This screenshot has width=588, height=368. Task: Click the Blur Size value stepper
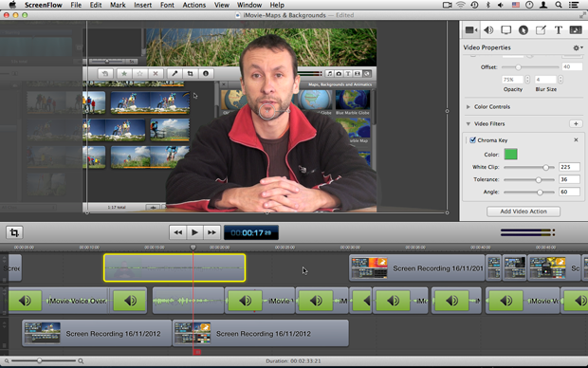click(560, 80)
